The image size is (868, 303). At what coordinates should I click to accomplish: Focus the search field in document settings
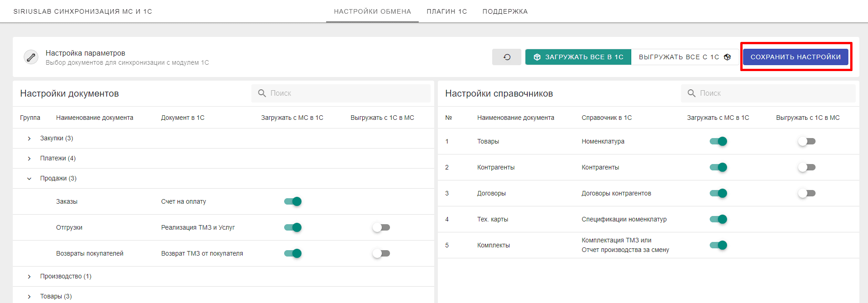point(341,93)
